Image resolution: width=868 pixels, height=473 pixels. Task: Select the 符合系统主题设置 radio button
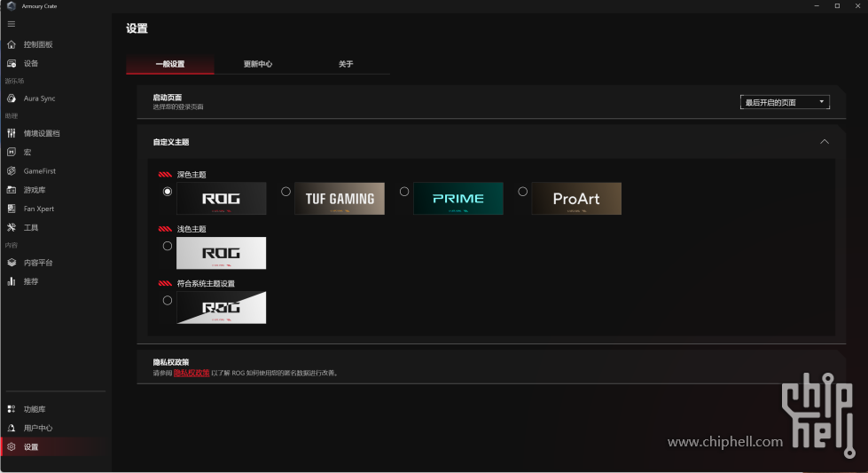(168, 300)
